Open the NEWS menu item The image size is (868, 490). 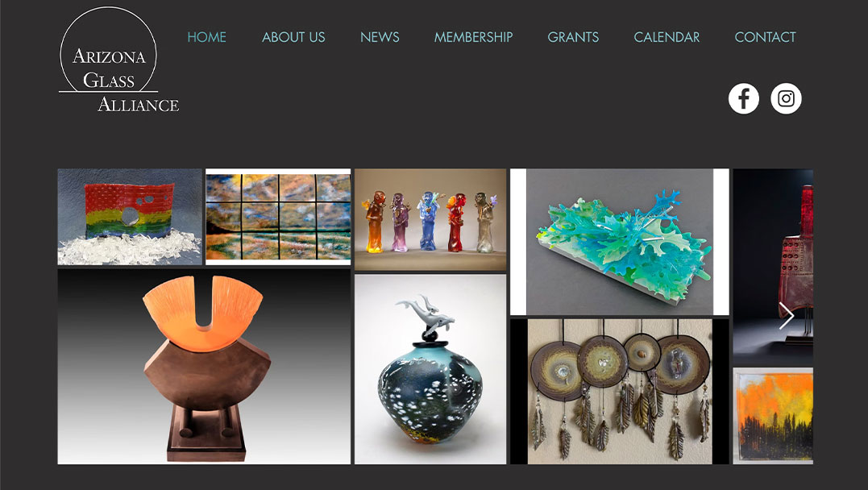[380, 37]
